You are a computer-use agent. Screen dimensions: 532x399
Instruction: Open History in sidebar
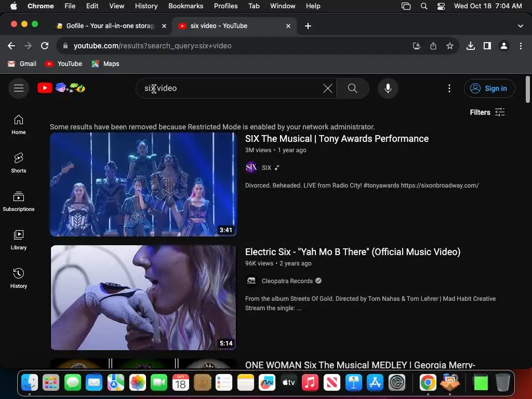click(19, 278)
